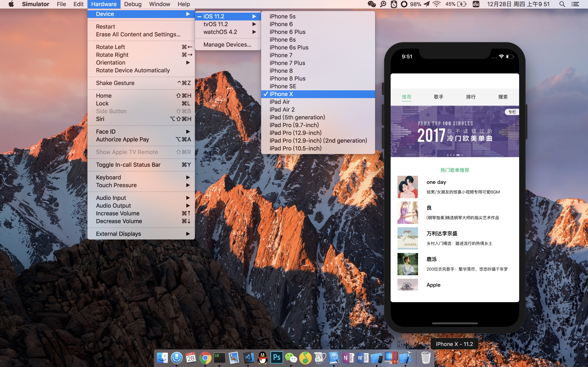The width and height of the screenshot is (588, 367).
Task: Open QQ penguin icon in dock
Action: [x=263, y=358]
